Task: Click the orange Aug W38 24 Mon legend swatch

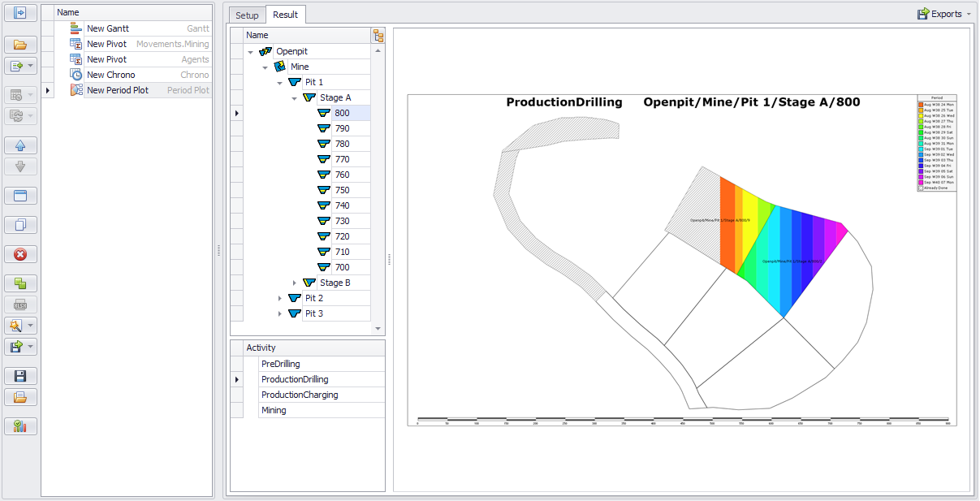Action: pos(921,105)
